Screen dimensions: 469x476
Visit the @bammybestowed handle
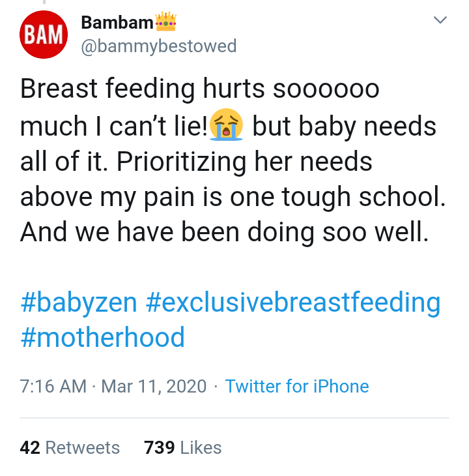click(158, 46)
